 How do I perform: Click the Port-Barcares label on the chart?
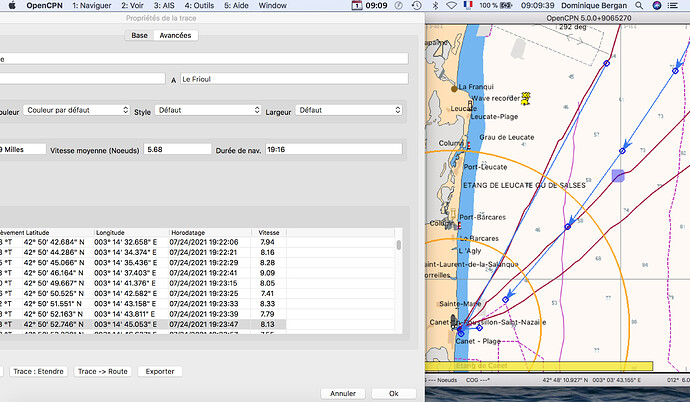point(482,217)
